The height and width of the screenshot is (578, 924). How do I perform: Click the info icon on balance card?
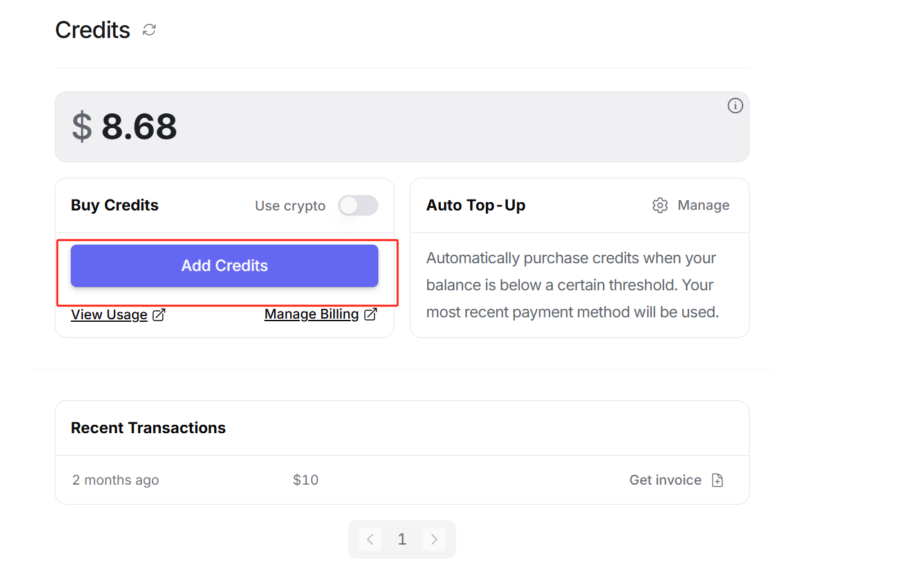tap(735, 106)
